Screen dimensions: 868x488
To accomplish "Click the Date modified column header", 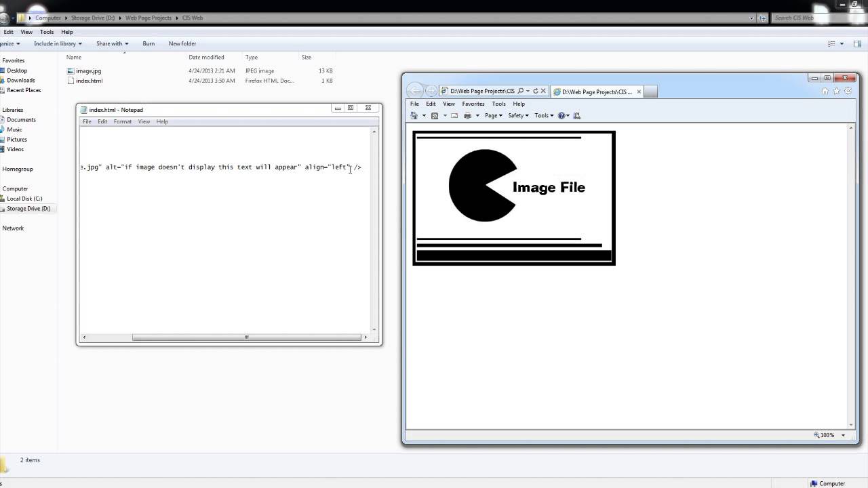I will tap(206, 57).
